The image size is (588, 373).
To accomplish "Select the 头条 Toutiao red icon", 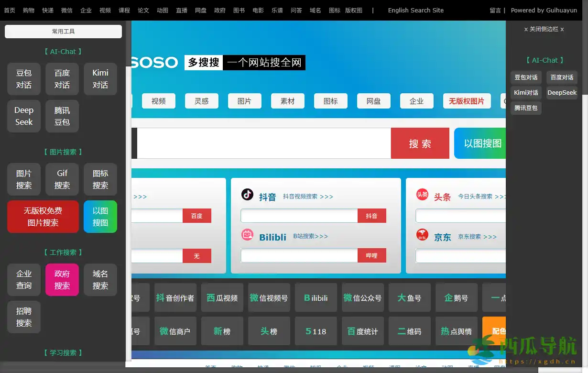I will point(422,195).
